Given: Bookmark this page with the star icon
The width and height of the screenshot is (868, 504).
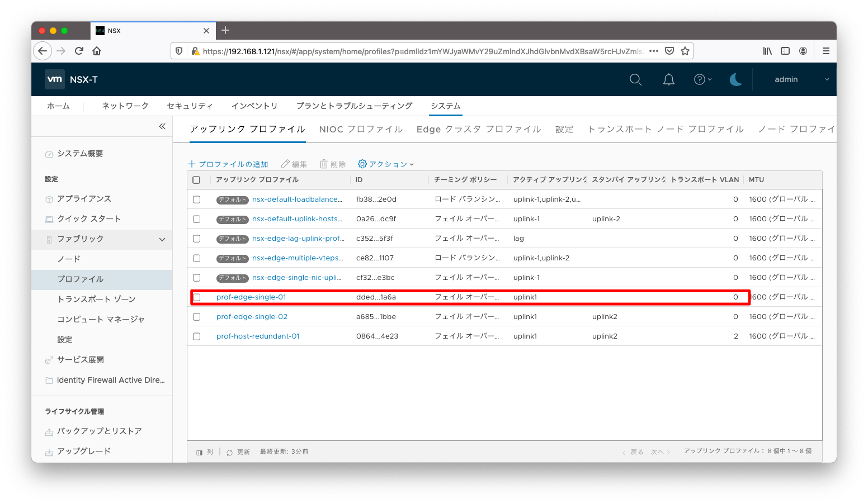Looking at the screenshot, I should (x=685, y=51).
